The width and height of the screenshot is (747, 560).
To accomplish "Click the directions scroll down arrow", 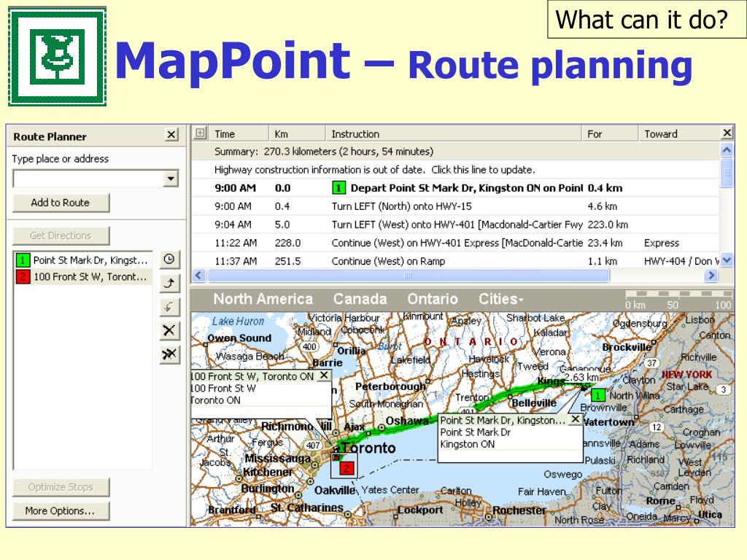I will (727, 260).
